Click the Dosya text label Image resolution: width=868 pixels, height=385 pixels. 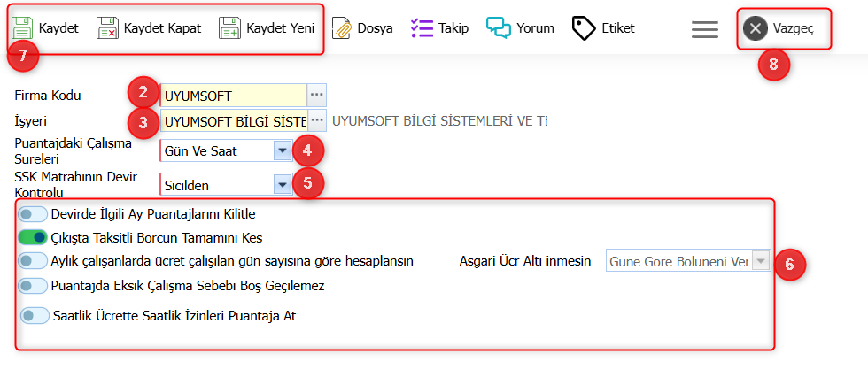coord(376,28)
